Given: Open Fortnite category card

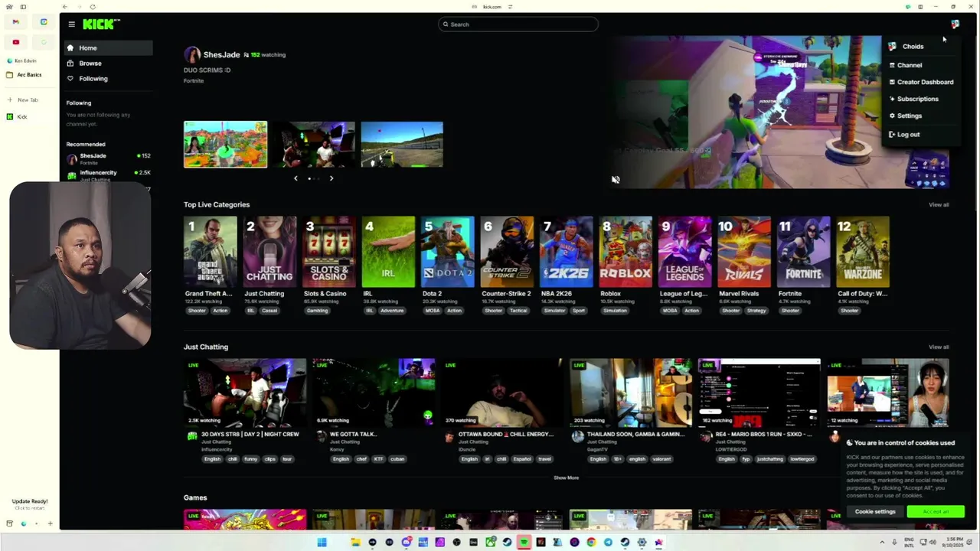Looking at the screenshot, I should [x=804, y=252].
